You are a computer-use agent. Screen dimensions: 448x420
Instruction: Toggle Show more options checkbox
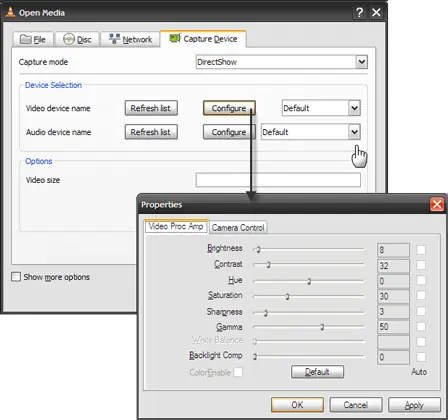coord(16,277)
